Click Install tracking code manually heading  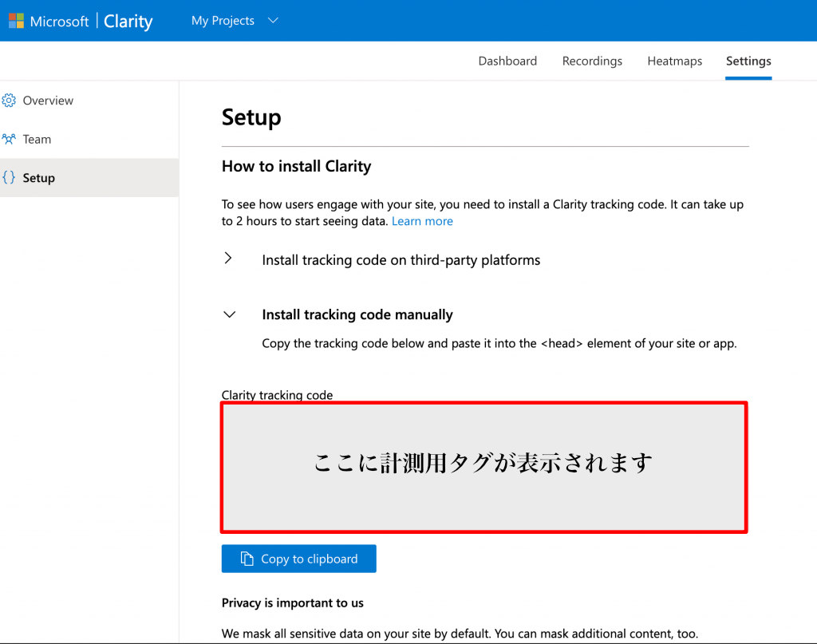pyautogui.click(x=357, y=314)
